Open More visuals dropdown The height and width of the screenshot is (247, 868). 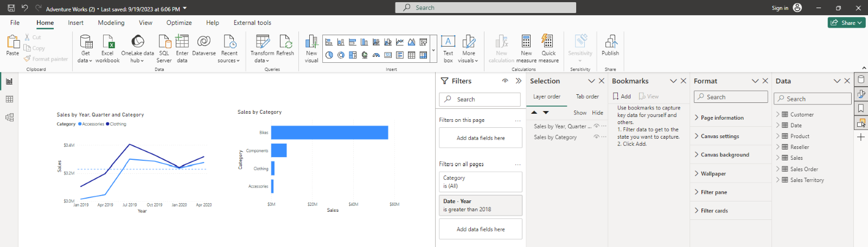pyautogui.click(x=469, y=49)
